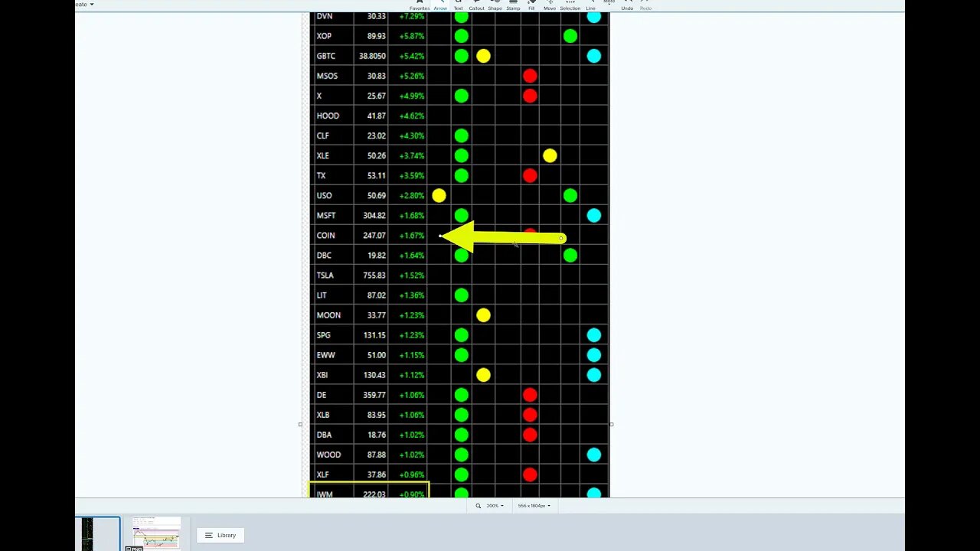Click the COIN ticker cell
This screenshot has width=980, height=551.
(335, 235)
